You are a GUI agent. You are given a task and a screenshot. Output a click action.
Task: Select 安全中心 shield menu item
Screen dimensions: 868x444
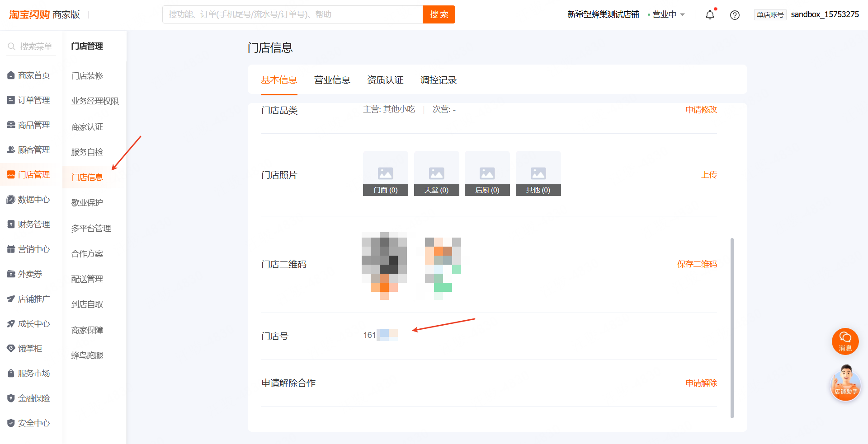28,423
